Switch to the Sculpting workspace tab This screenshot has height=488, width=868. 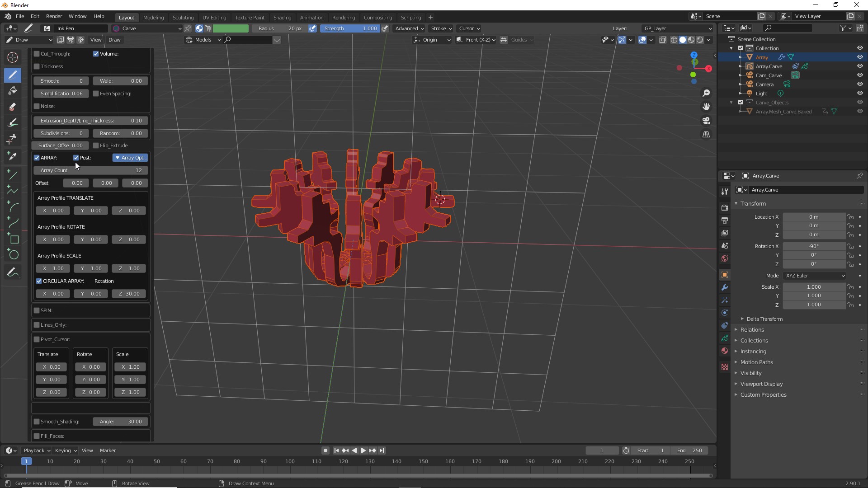183,18
